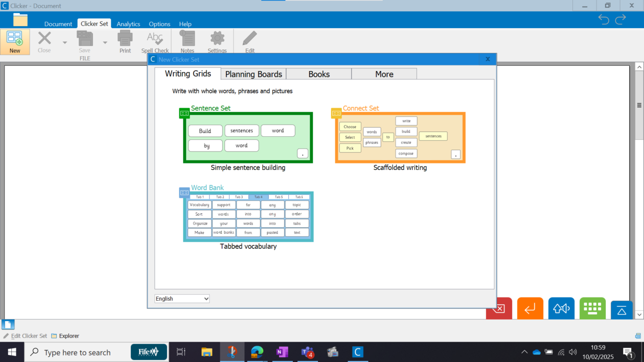Screen dimensions: 644x362
Task: Click the Redo arrow in title bar
Action: 620,19
